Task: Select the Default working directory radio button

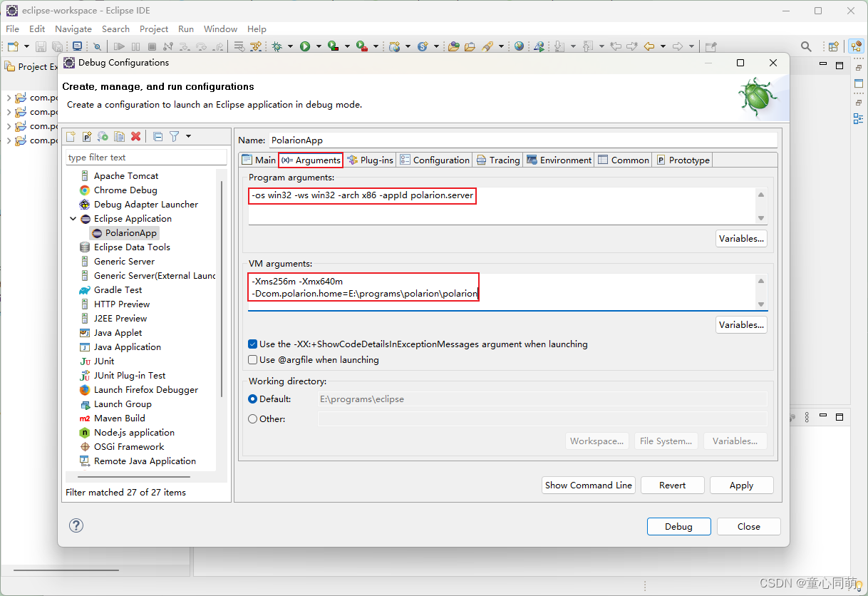Action: 252,399
